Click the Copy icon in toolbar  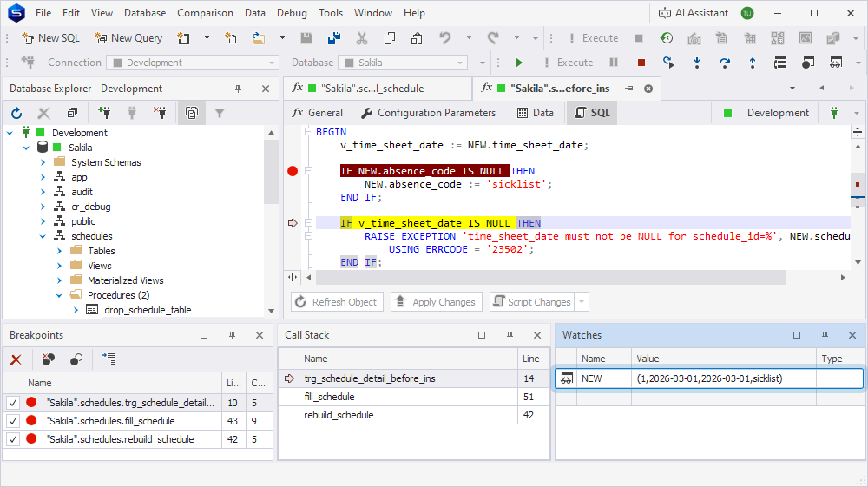[389, 38]
